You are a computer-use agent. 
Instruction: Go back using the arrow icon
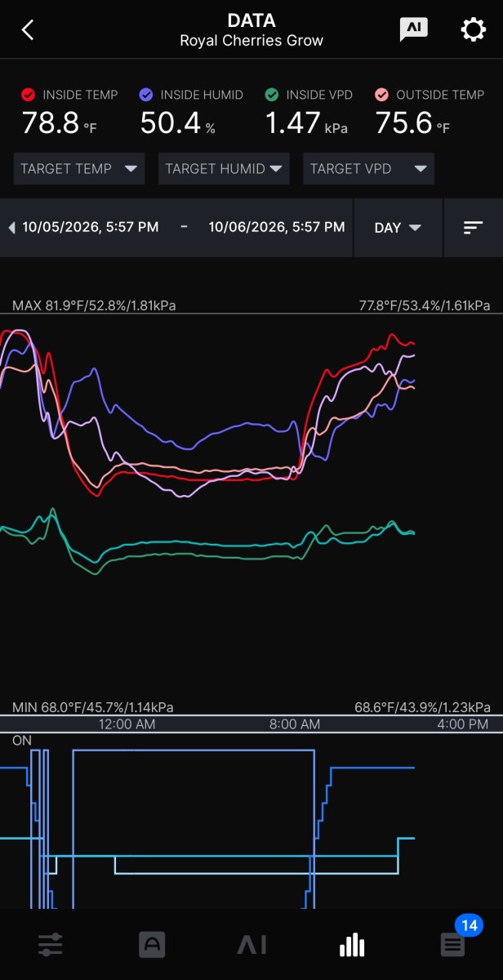tap(28, 30)
